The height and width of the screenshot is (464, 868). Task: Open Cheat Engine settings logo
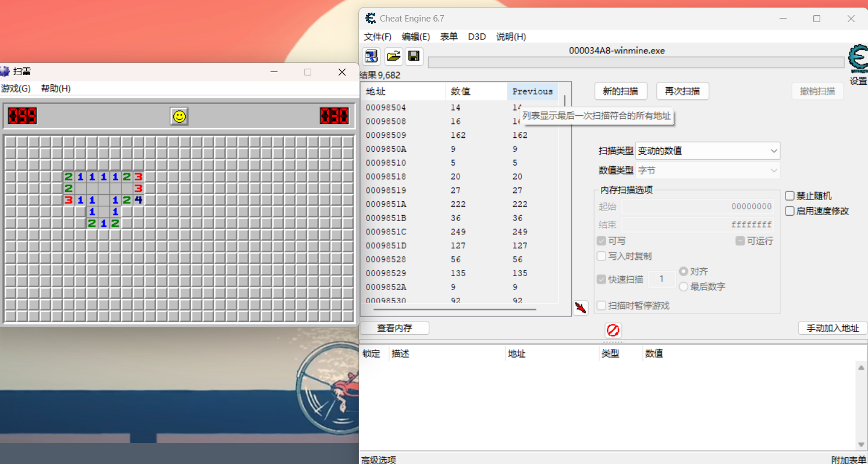(858, 59)
